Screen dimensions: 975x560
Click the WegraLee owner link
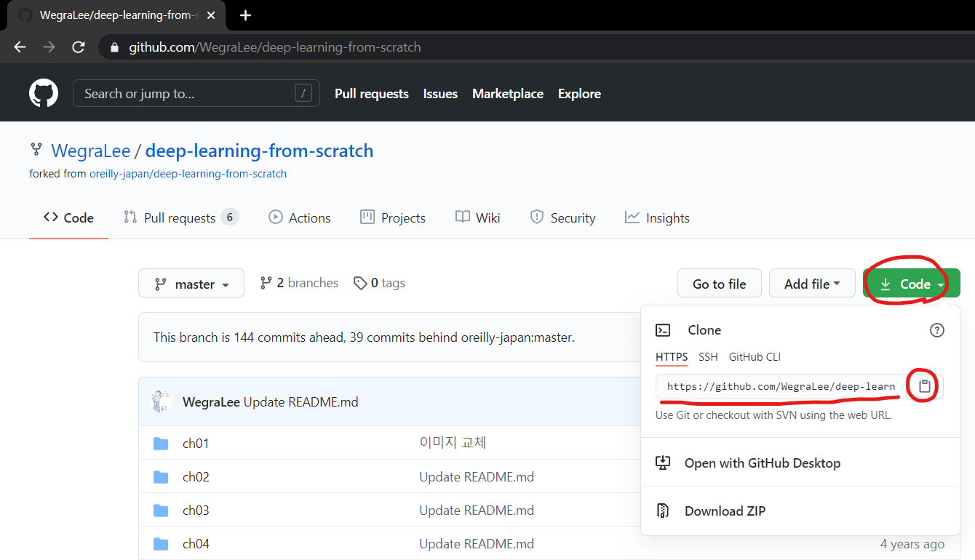point(91,151)
